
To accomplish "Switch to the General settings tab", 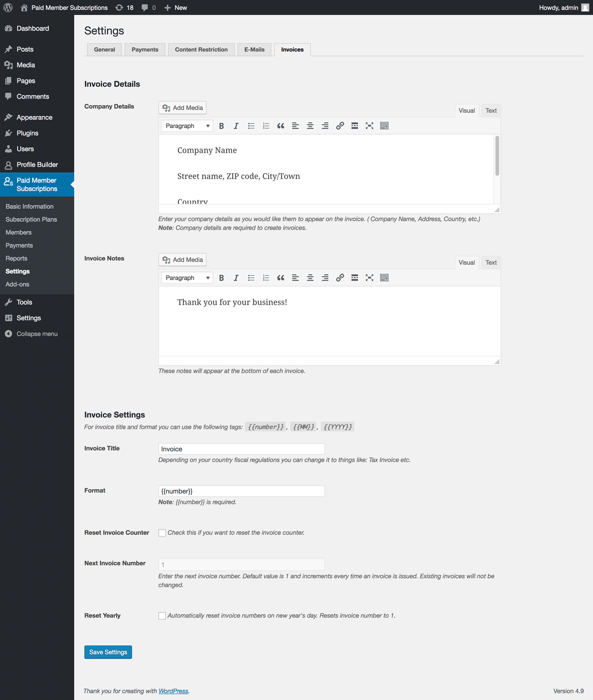I will [x=105, y=50].
